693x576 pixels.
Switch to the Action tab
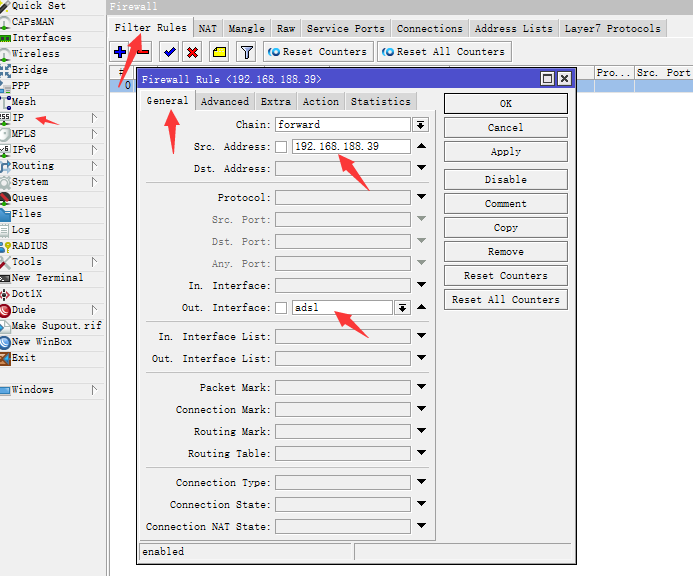coord(321,102)
